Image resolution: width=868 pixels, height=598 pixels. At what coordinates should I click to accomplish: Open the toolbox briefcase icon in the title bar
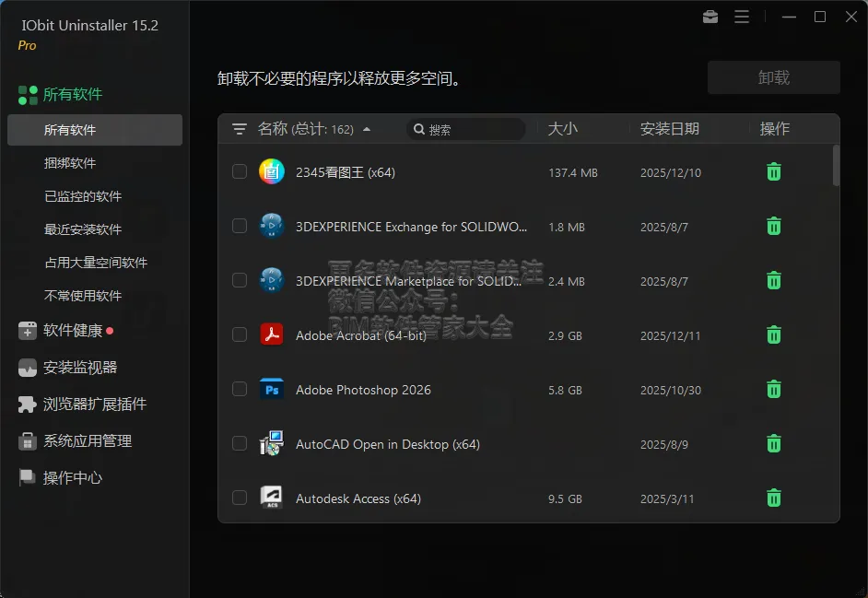710,18
